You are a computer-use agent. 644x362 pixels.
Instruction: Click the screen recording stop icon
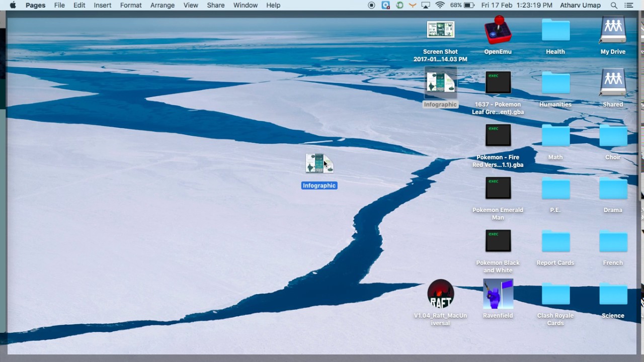(x=372, y=5)
